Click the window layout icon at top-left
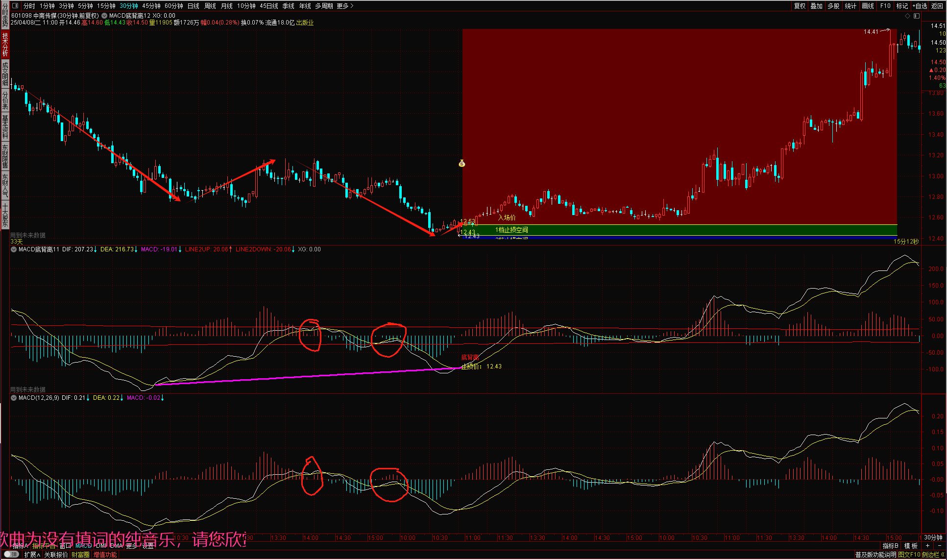The image size is (947, 560). [15, 6]
